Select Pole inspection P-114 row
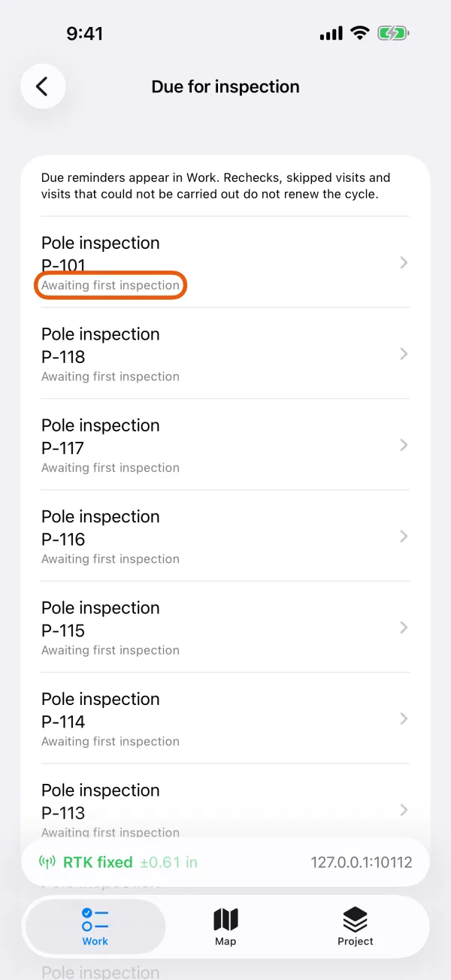451x980 pixels. [225, 718]
